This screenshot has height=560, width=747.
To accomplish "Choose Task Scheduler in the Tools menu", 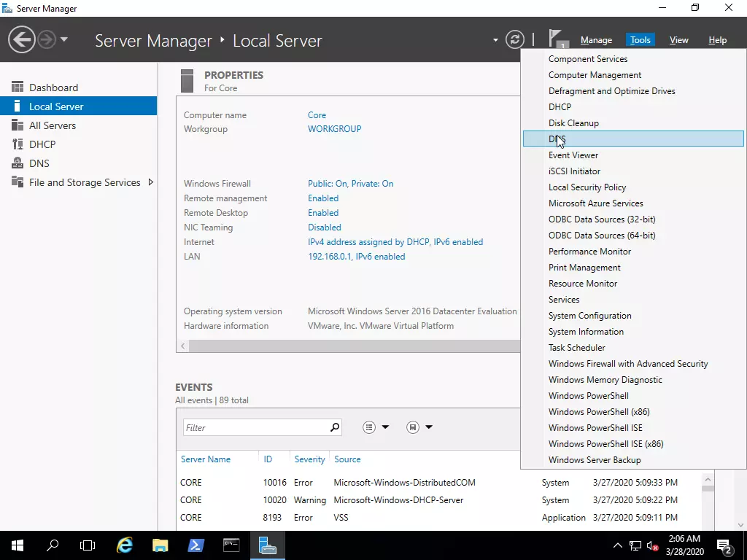I will [576, 348].
